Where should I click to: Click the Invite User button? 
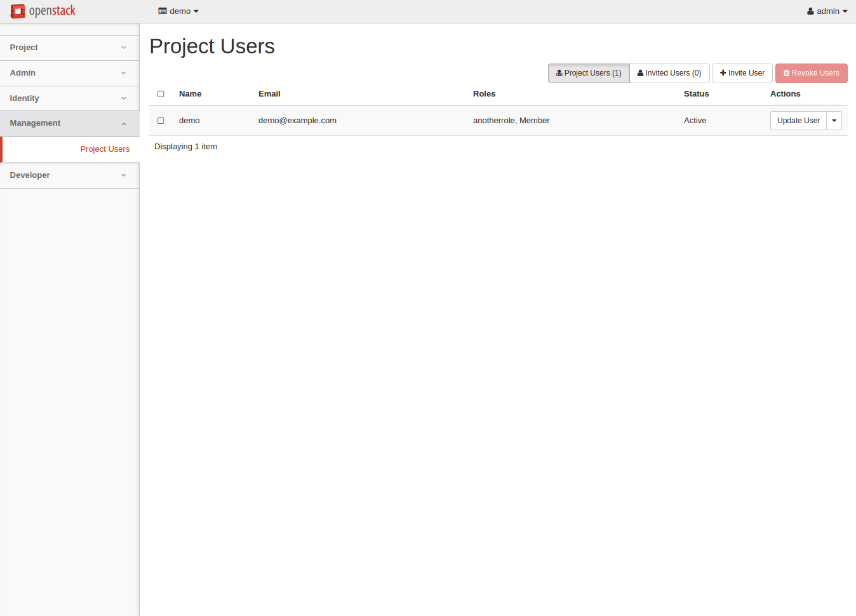coord(742,73)
